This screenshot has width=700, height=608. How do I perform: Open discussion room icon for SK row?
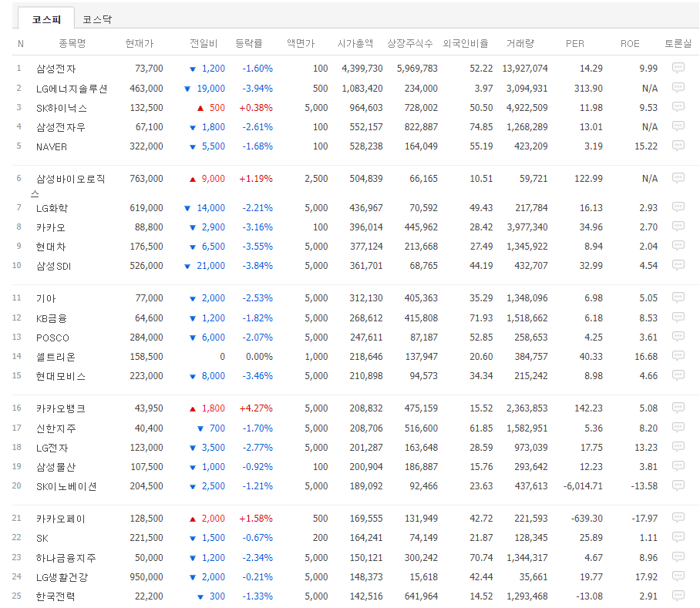678,537
